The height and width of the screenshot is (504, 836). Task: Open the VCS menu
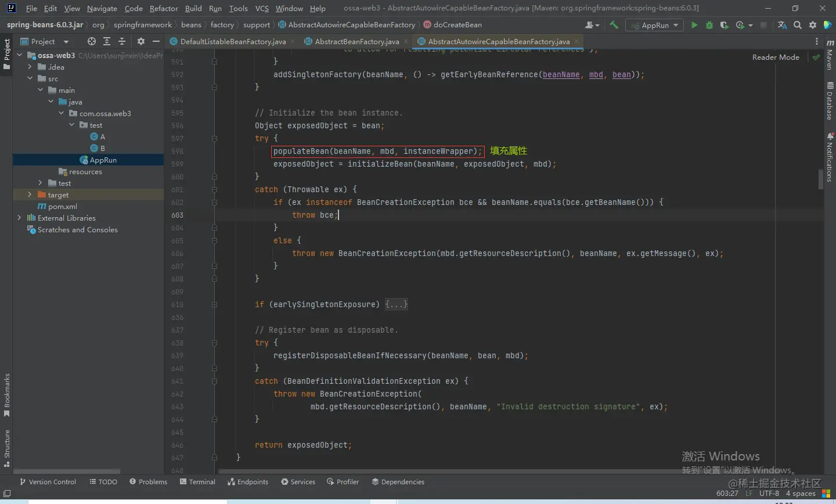[x=262, y=8]
